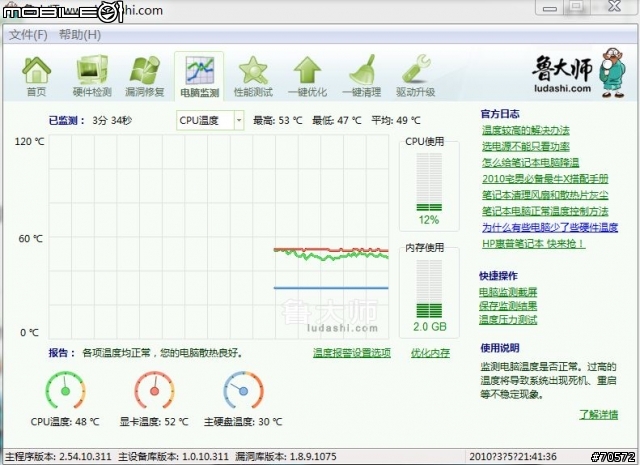
Task: Click the 最高: 53 ℃ value
Action: [278, 120]
